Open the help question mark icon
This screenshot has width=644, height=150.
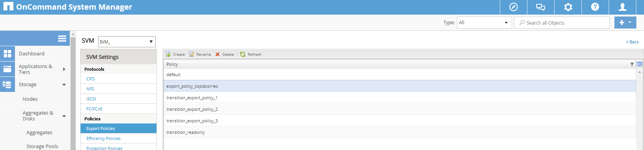(595, 7)
